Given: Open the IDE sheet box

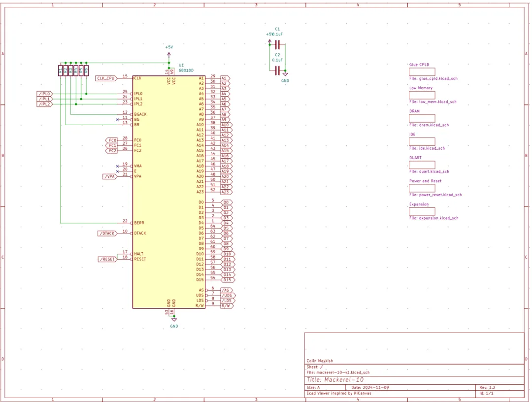Looking at the screenshot, I should pyautogui.click(x=422, y=141).
